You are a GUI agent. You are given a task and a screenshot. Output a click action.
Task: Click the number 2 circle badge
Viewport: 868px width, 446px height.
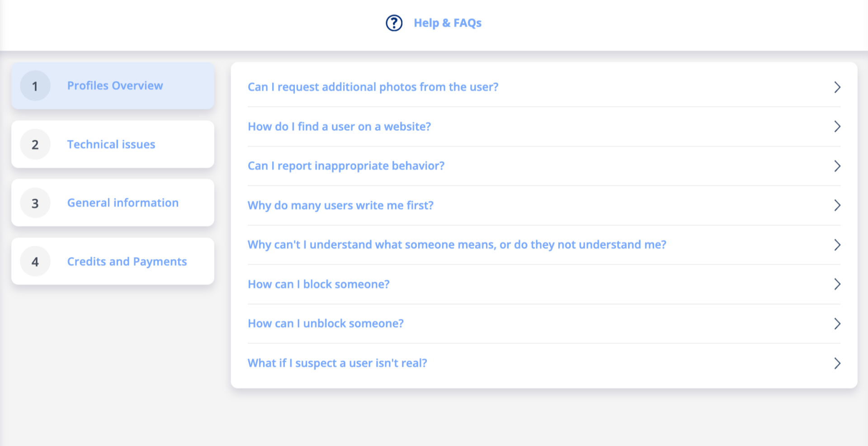tap(35, 145)
